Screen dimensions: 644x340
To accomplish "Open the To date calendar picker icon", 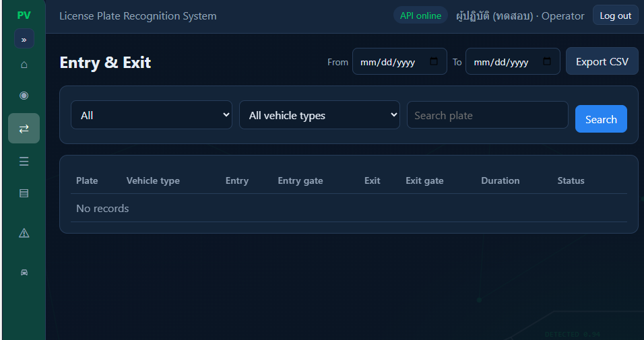I will [547, 61].
